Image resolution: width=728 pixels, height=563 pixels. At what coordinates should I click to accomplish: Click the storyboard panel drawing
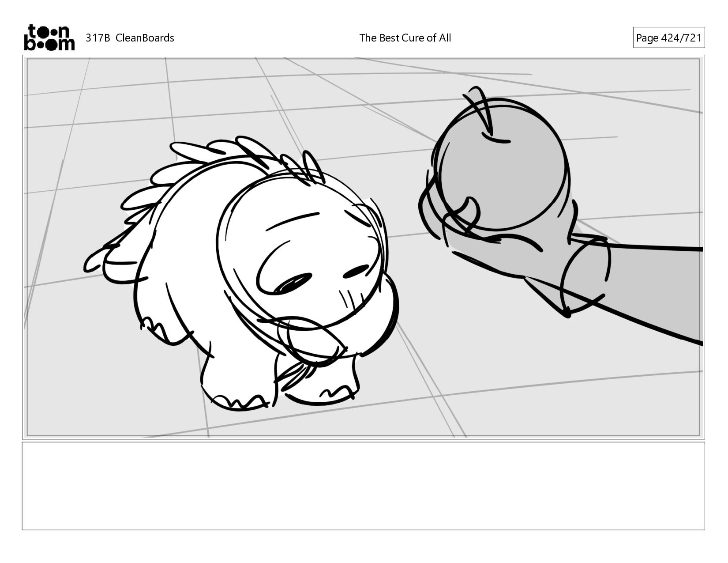pos(364,247)
